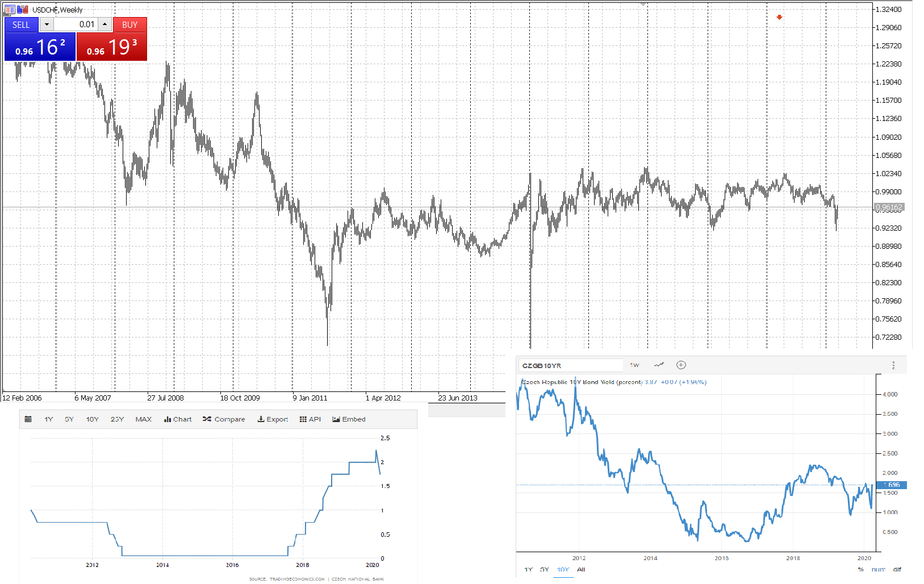The width and height of the screenshot is (924, 584).
Task: Click the 23 Jun 2013 date label
Action: point(458,398)
